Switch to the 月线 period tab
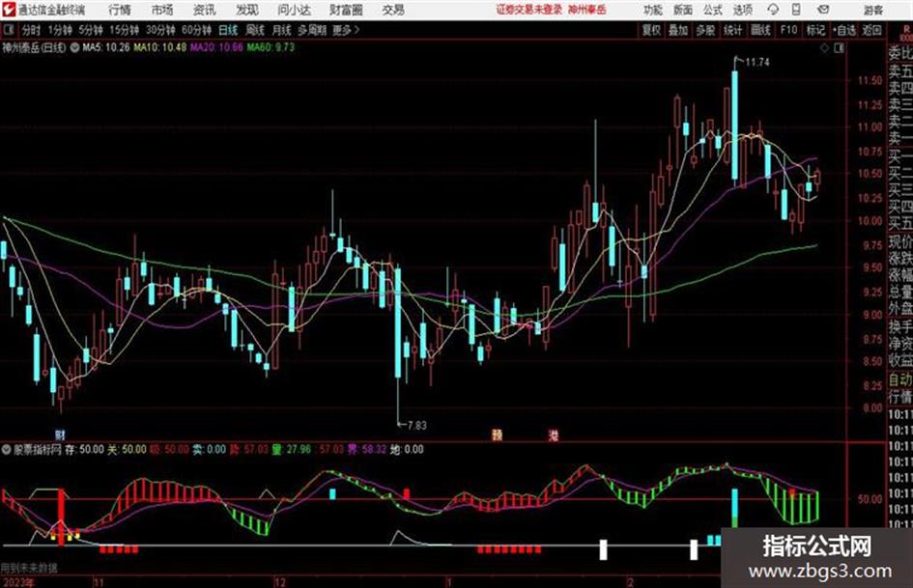This screenshot has width=913, height=588. coord(282,30)
